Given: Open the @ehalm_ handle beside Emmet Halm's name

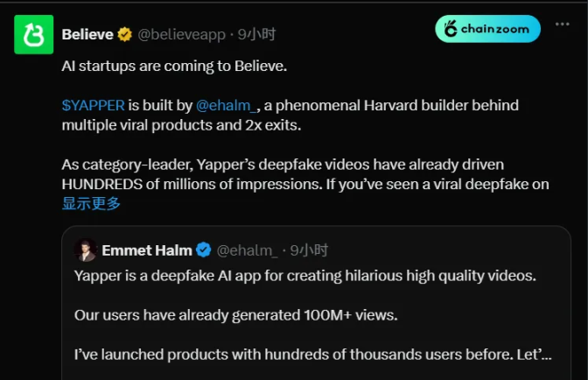Looking at the screenshot, I should tap(247, 250).
